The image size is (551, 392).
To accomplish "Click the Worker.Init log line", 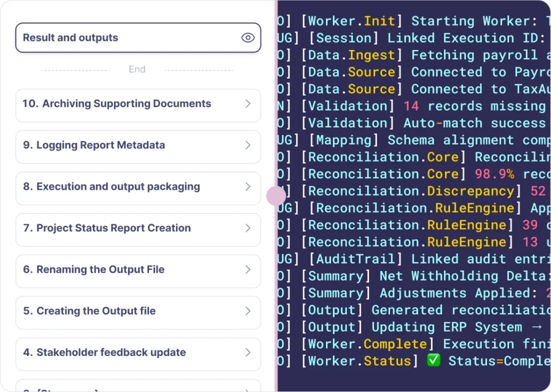I will pos(413,21).
